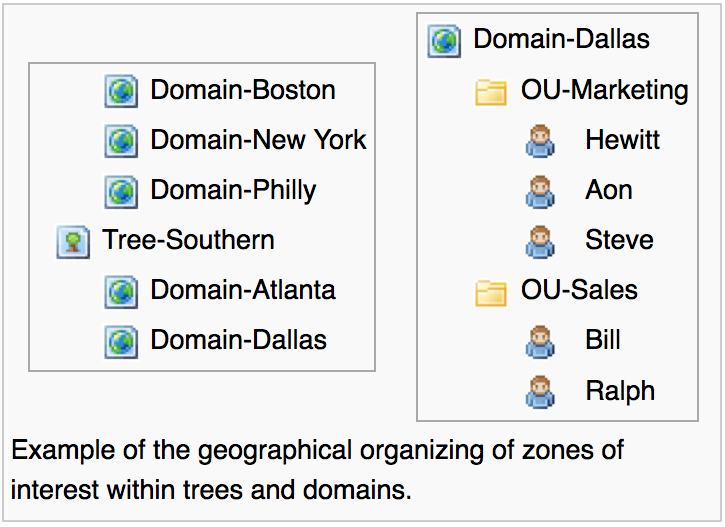Click the user icon next to Aon
The image size is (725, 527).
(x=540, y=191)
